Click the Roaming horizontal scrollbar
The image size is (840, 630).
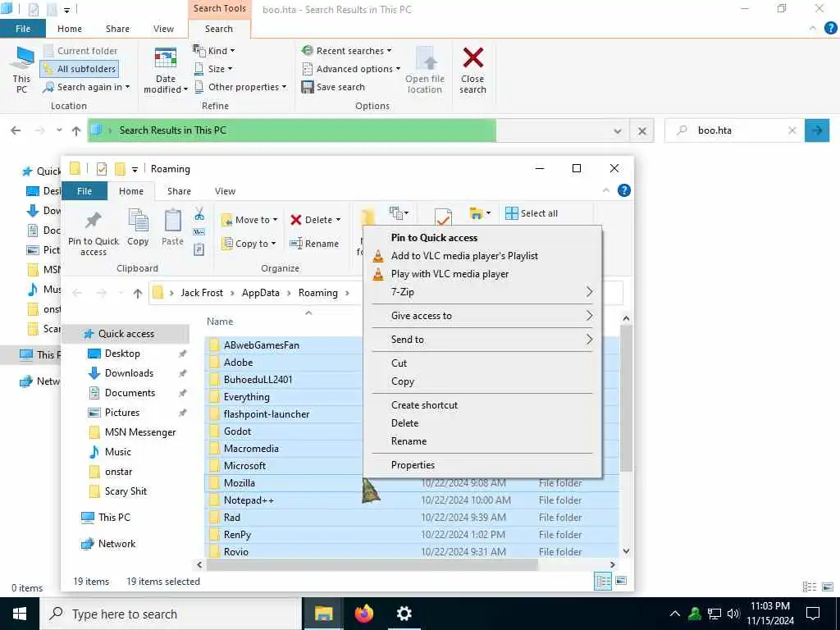[x=372, y=564]
